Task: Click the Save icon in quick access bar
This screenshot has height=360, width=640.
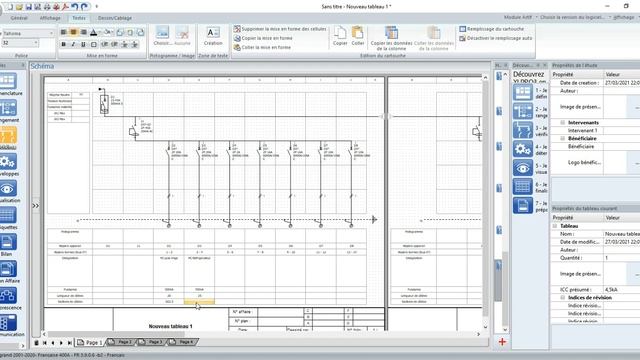Action: click(x=29, y=7)
